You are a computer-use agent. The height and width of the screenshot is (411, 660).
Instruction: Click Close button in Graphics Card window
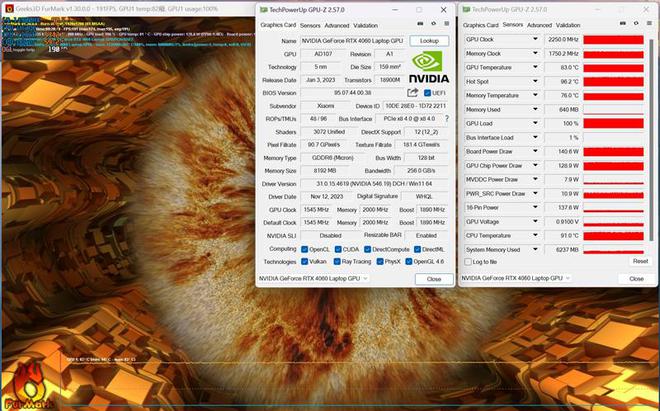pos(434,279)
